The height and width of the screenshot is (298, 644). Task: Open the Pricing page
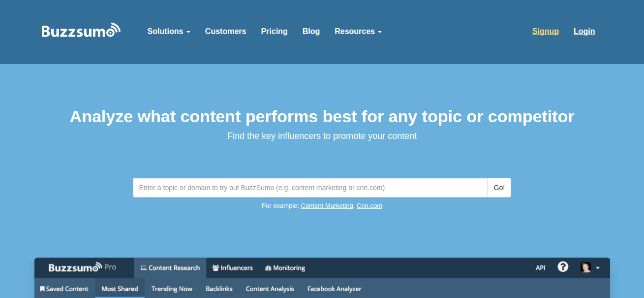(x=274, y=31)
